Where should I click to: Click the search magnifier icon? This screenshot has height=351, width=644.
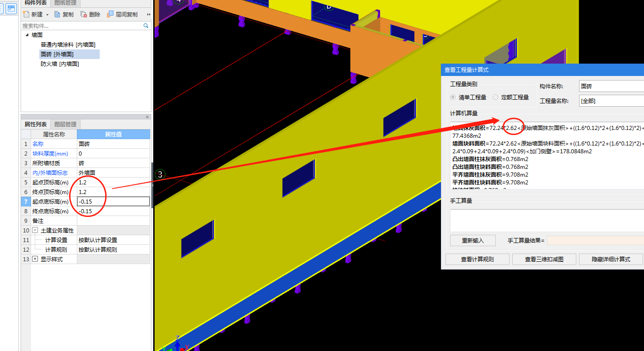coord(146,26)
